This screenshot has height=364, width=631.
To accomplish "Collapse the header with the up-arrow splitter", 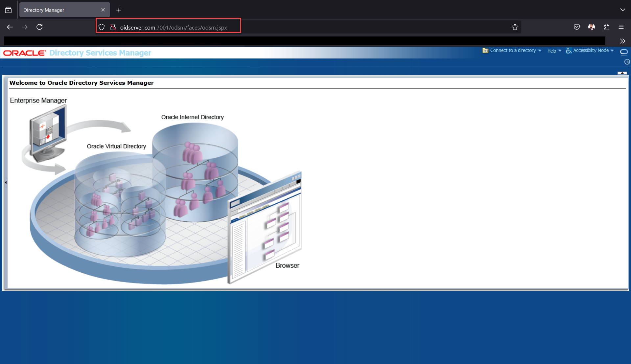I will 622,73.
